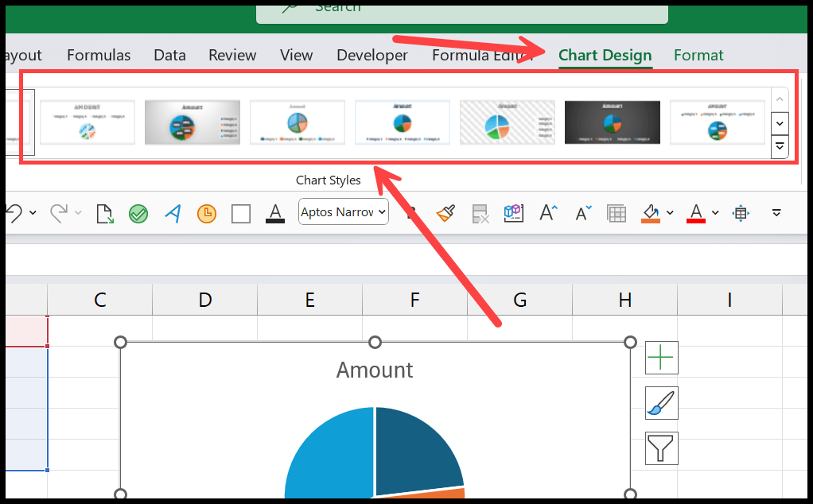The width and height of the screenshot is (813, 504).
Task: Select column H header
Action: [x=624, y=300]
